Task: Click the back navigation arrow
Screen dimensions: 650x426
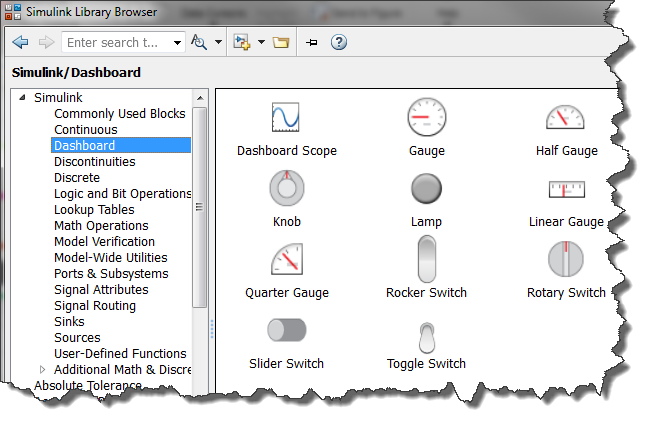Action: [20, 42]
